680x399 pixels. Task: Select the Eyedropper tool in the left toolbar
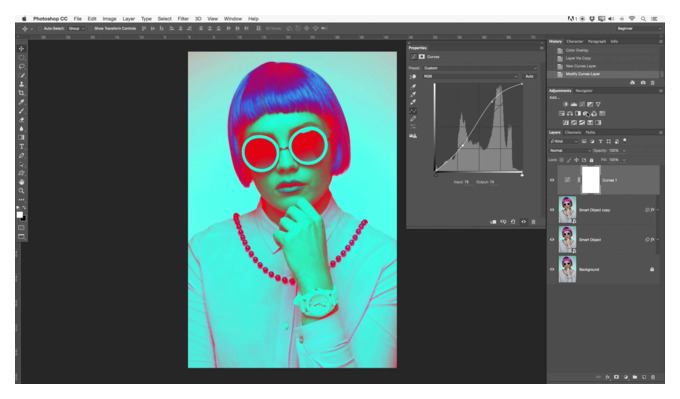coord(21,102)
